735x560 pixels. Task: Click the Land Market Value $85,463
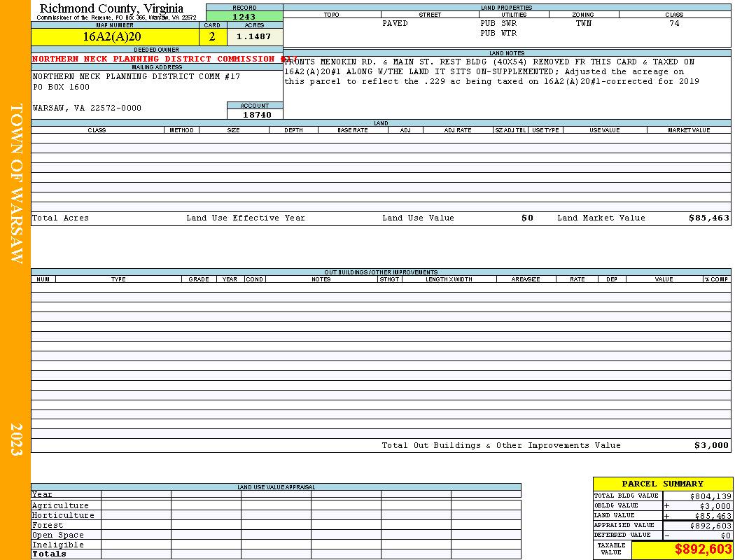tap(708, 218)
